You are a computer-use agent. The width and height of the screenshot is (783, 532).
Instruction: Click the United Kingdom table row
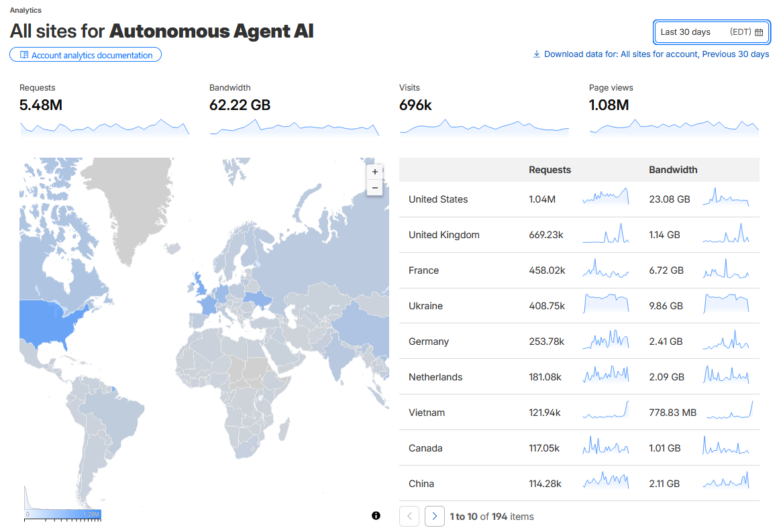[579, 235]
